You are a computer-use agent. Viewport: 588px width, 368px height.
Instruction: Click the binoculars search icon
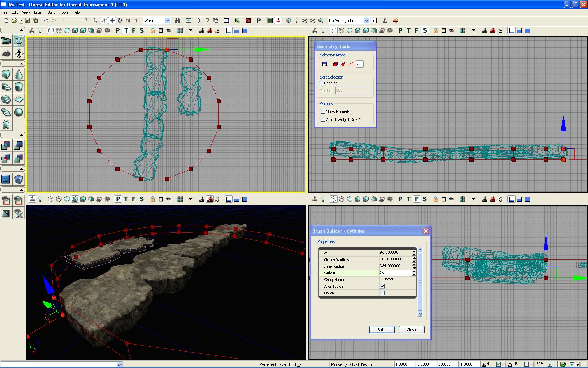tap(178, 21)
